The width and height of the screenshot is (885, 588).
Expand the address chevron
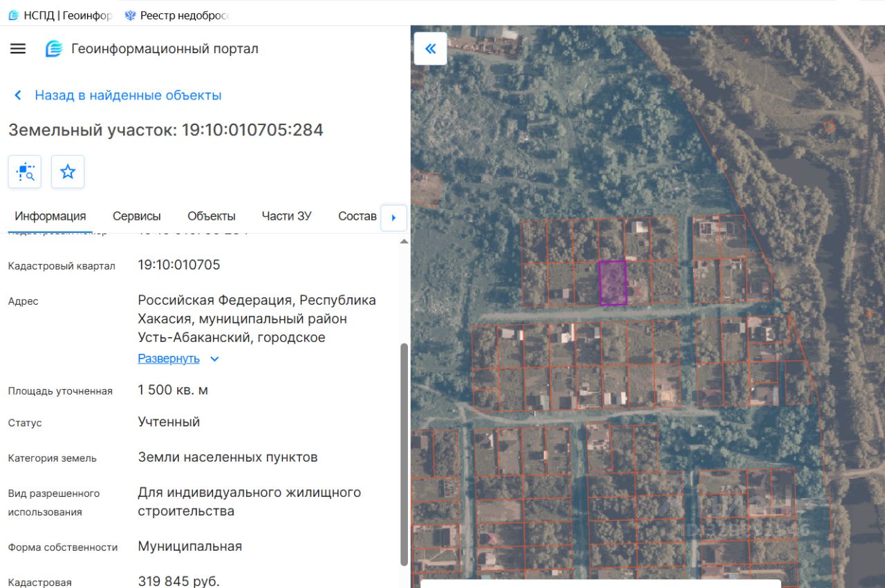click(214, 359)
